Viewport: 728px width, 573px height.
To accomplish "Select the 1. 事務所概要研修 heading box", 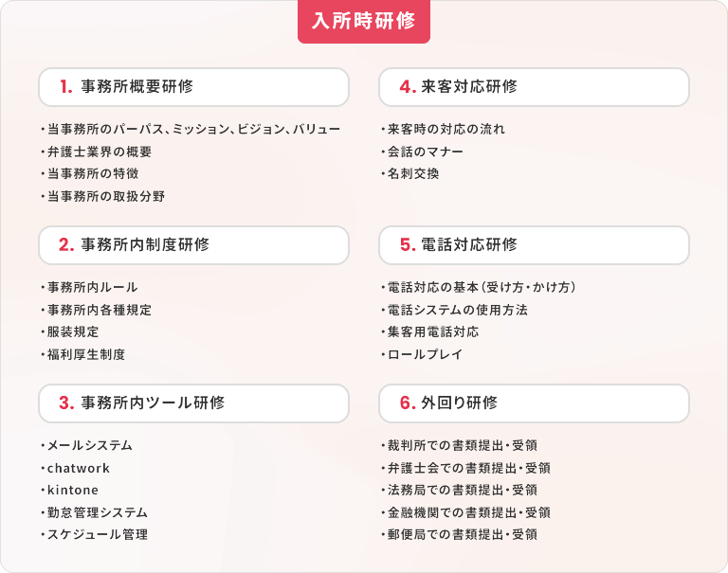I will tap(193, 87).
